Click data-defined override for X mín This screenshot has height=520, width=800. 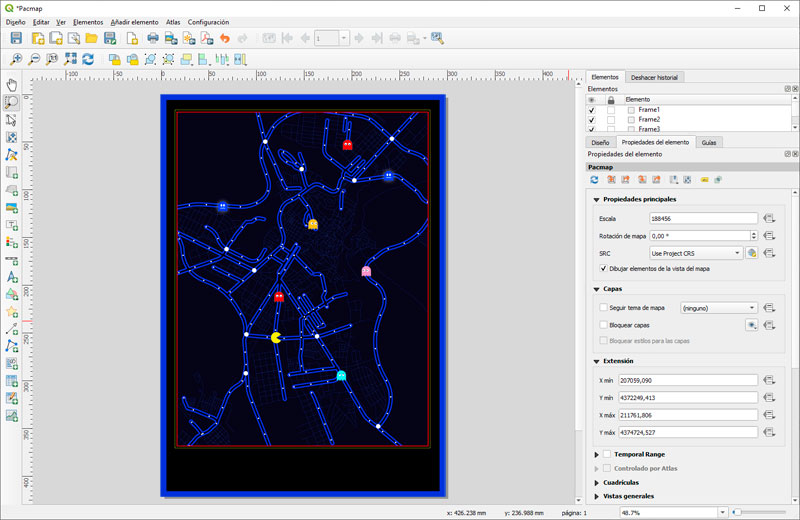tap(769, 380)
